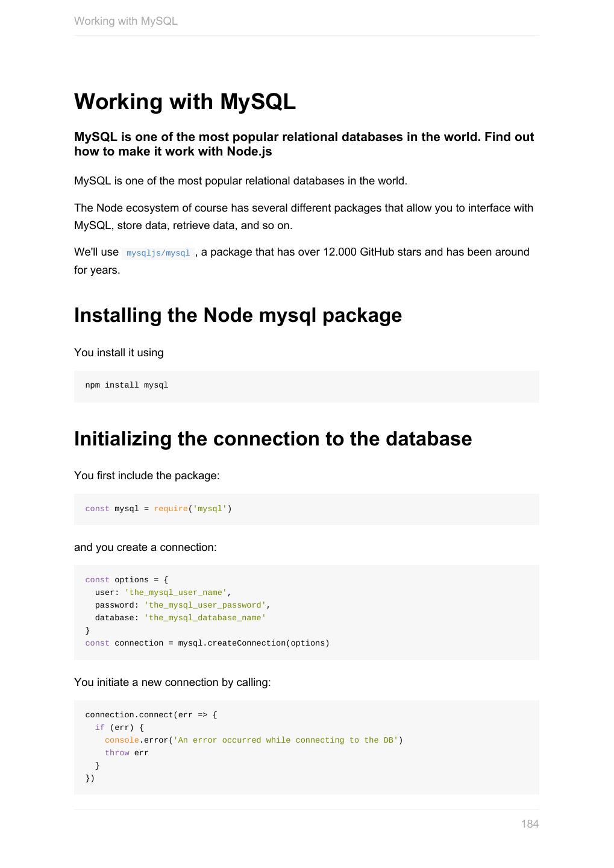
Task: Click the "Initializing the connection to the database" heading
Action: click(273, 439)
